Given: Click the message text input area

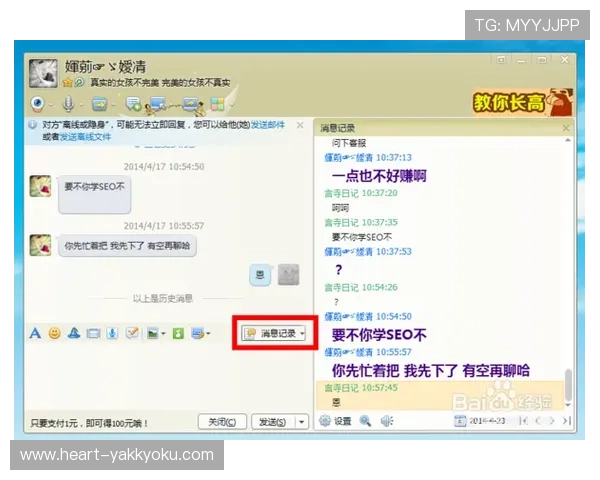Looking at the screenshot, I should [x=168, y=377].
